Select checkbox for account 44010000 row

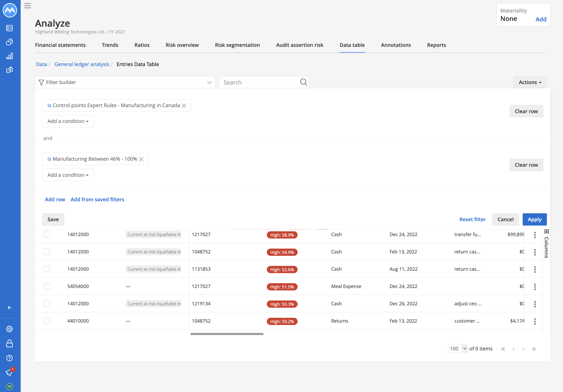click(x=47, y=321)
